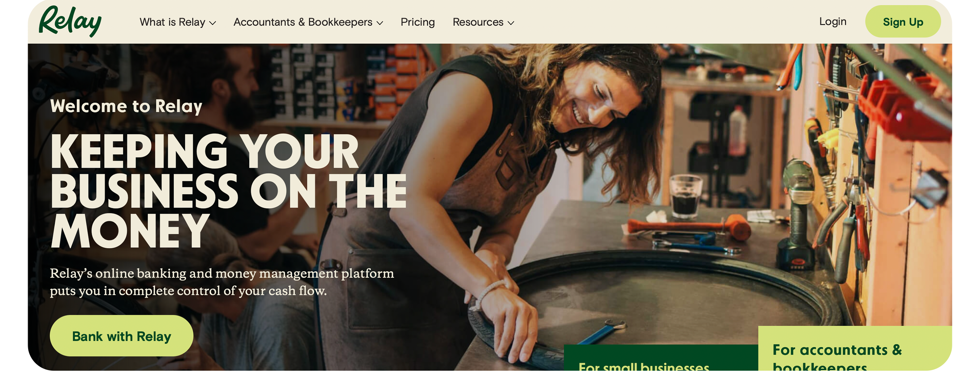The image size is (980, 373).
Task: Open the Accountants & Bookkeepers menu
Action: 308,22
